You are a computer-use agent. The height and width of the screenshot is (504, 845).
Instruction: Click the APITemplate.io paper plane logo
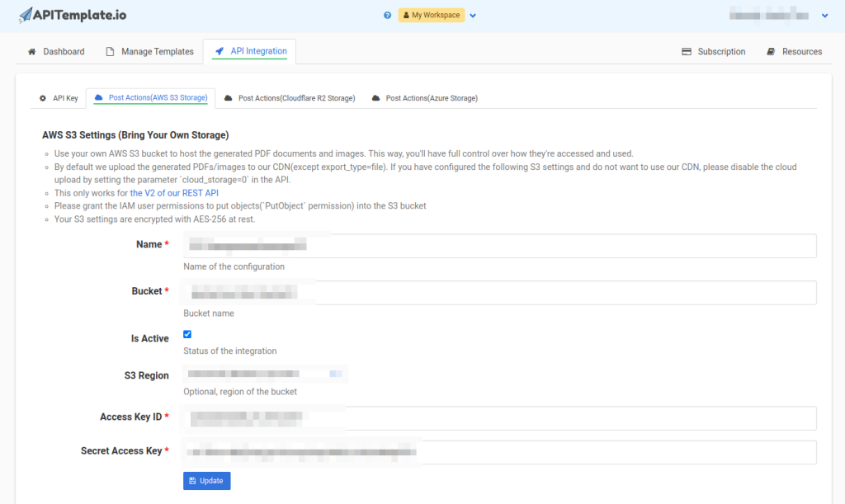[26, 16]
